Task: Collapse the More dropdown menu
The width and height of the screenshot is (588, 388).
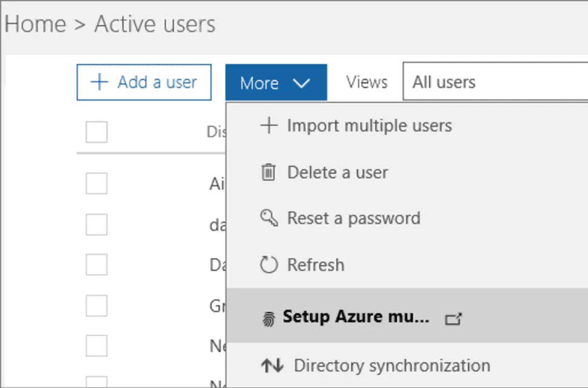Action: [275, 83]
